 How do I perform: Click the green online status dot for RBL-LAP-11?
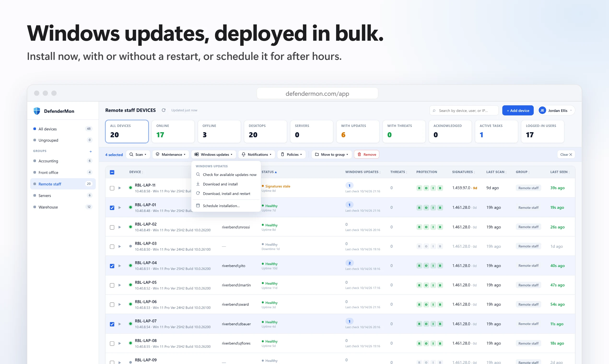(x=130, y=188)
